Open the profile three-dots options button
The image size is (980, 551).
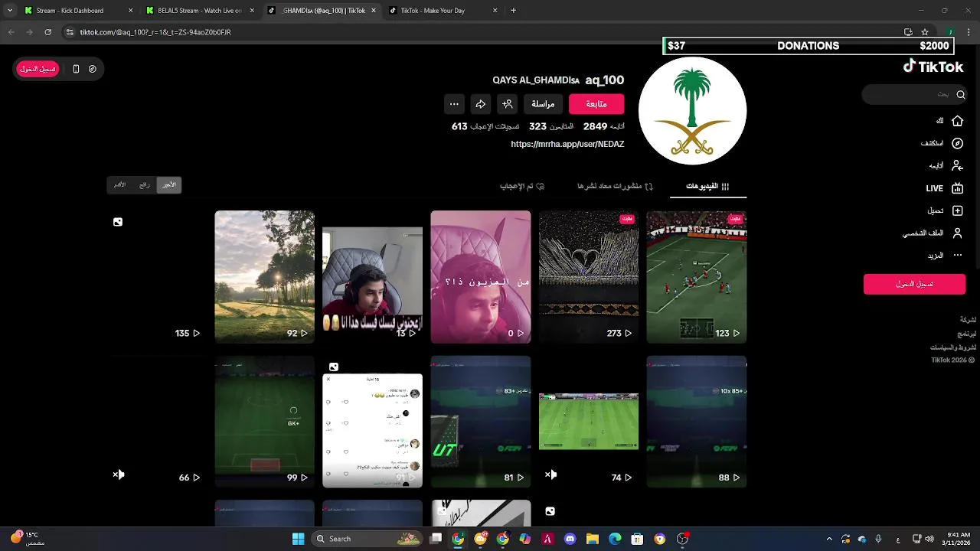pos(454,104)
